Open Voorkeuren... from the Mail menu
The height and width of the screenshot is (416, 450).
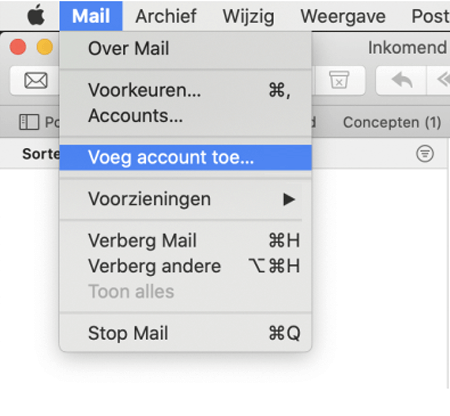coord(186,90)
